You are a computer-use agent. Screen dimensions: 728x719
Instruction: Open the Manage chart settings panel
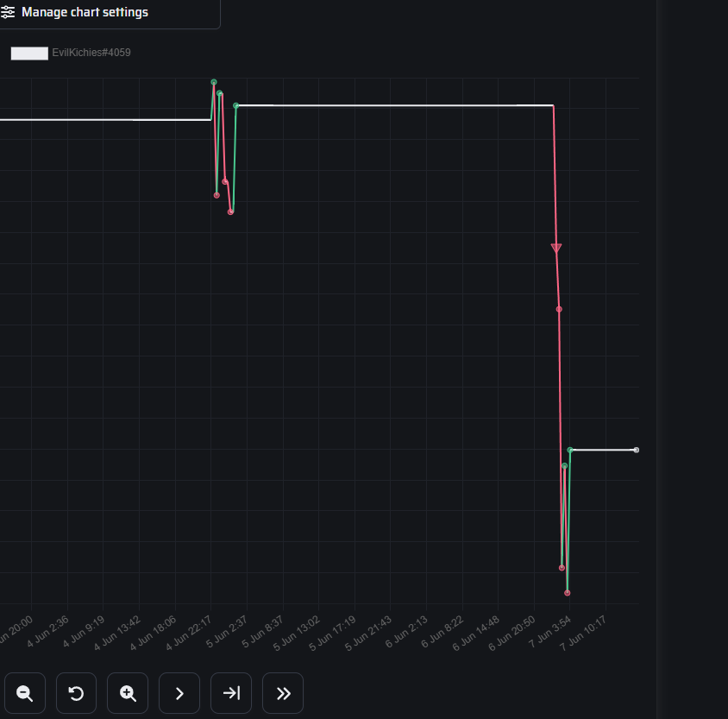[x=85, y=12]
